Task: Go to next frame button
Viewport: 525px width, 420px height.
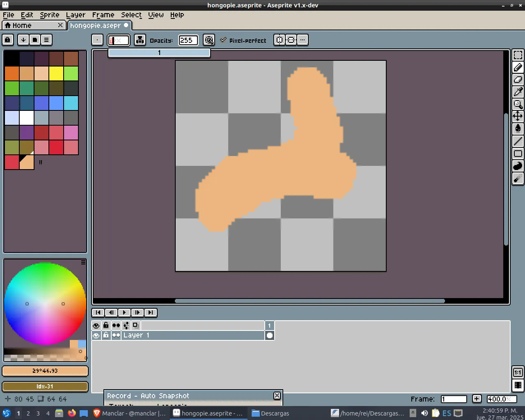Action: [138, 312]
